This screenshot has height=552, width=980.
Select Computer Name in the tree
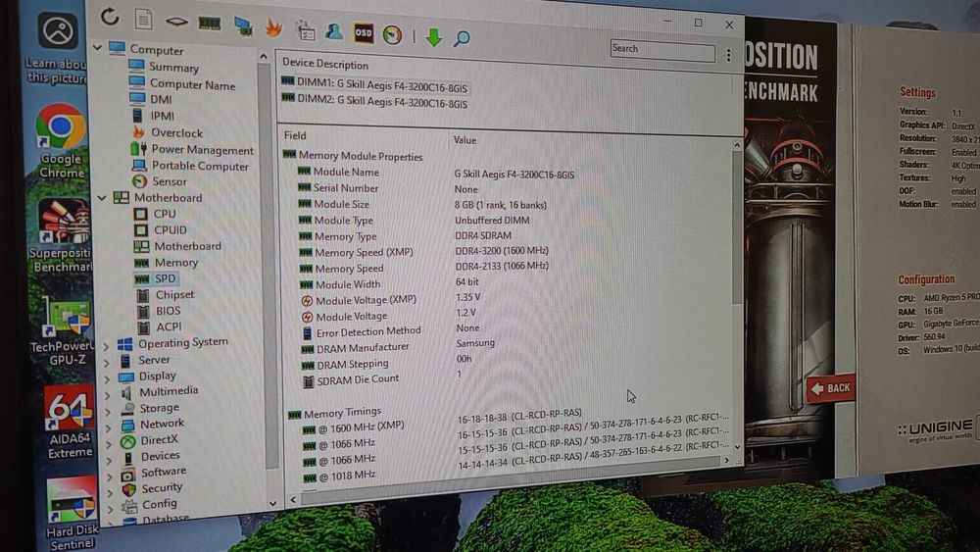tap(192, 85)
